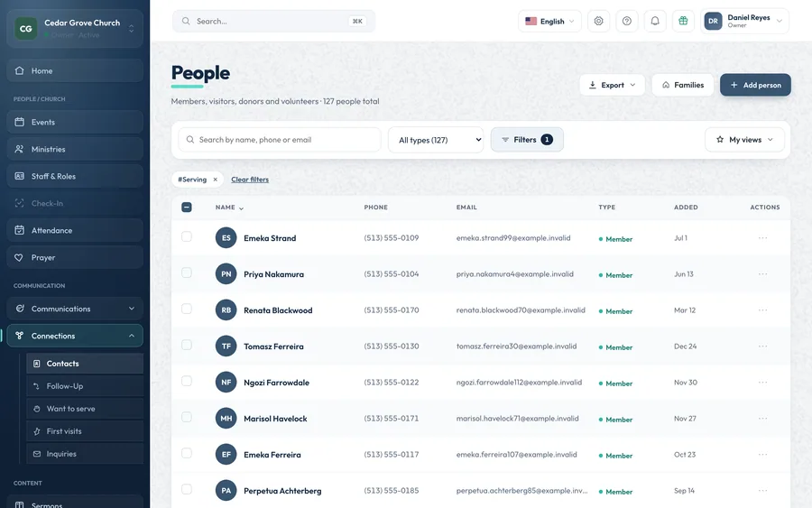The width and height of the screenshot is (812, 508).
Task: Click the NF avatar for Ngozi Farrowdale
Action: pyautogui.click(x=226, y=383)
